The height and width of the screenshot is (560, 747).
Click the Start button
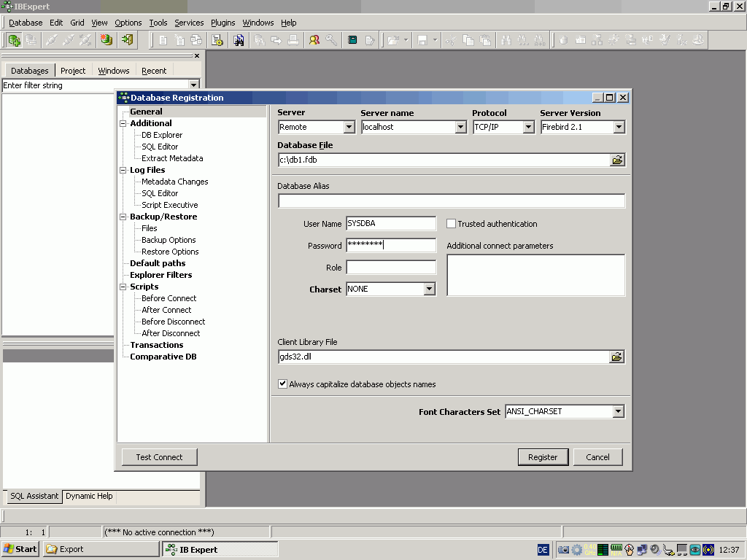click(x=20, y=550)
